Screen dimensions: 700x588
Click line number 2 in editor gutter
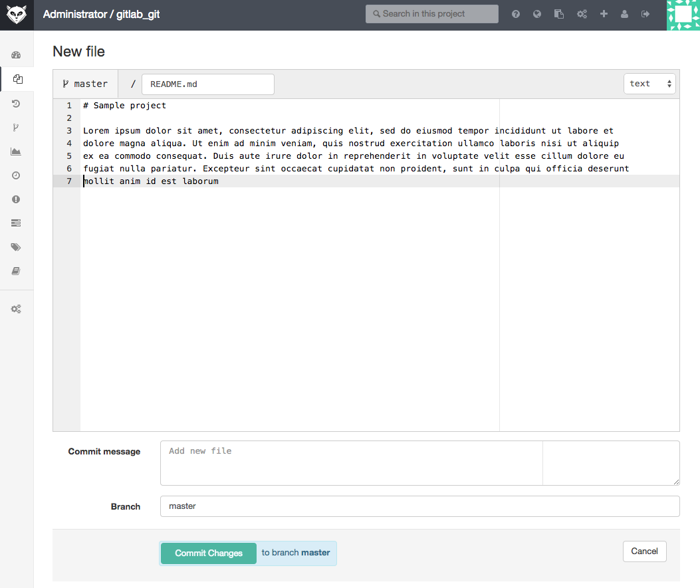pos(69,118)
